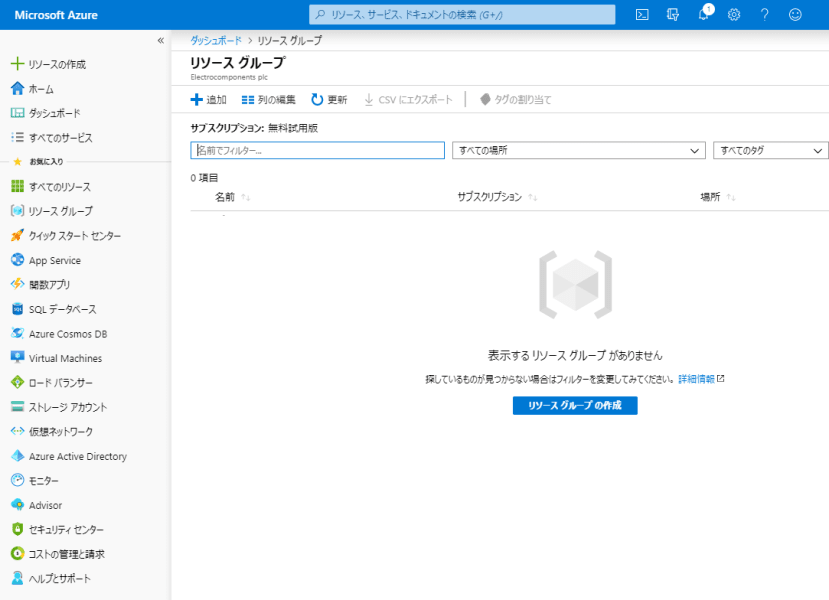
Task: Click the all resources grid icon
Action: click(x=17, y=186)
